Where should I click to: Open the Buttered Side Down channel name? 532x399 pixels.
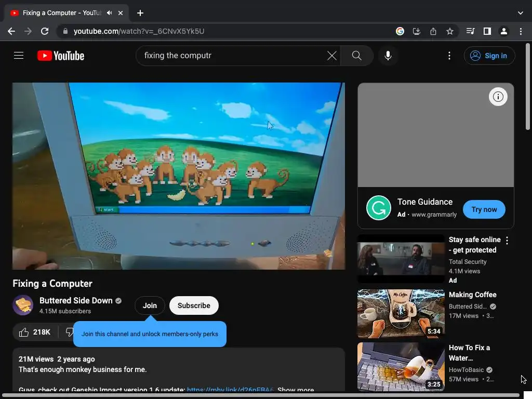[x=76, y=301]
